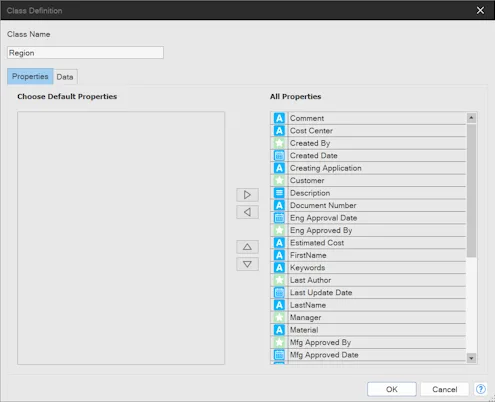Click the star icon beside Eng Approved By
Viewport: 495px width, 402px height.
click(279, 230)
